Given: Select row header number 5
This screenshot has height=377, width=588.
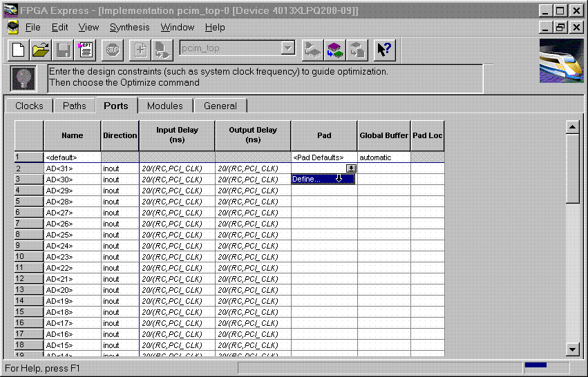Looking at the screenshot, I should coord(29,202).
